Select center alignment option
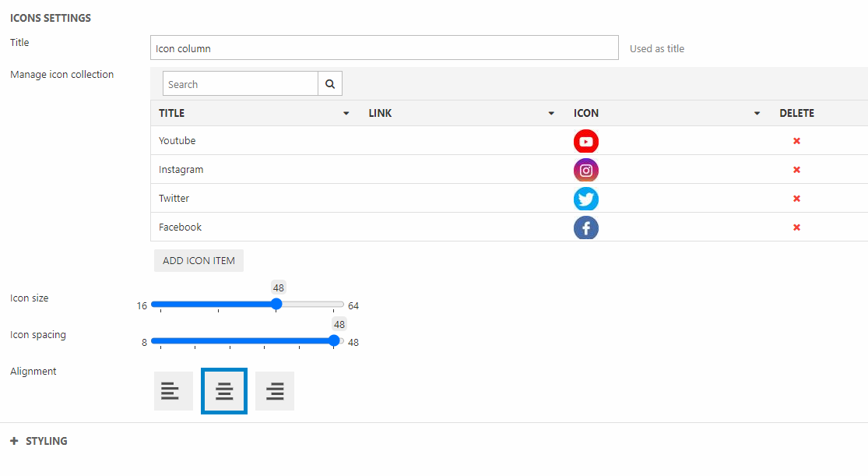The image size is (868, 476). pos(224,391)
